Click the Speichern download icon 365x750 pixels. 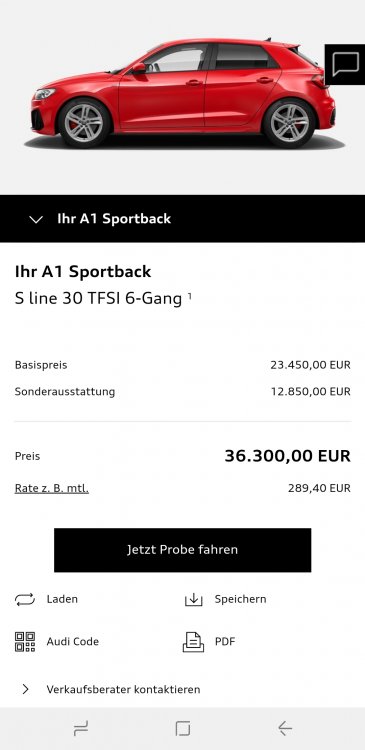pyautogui.click(x=193, y=599)
